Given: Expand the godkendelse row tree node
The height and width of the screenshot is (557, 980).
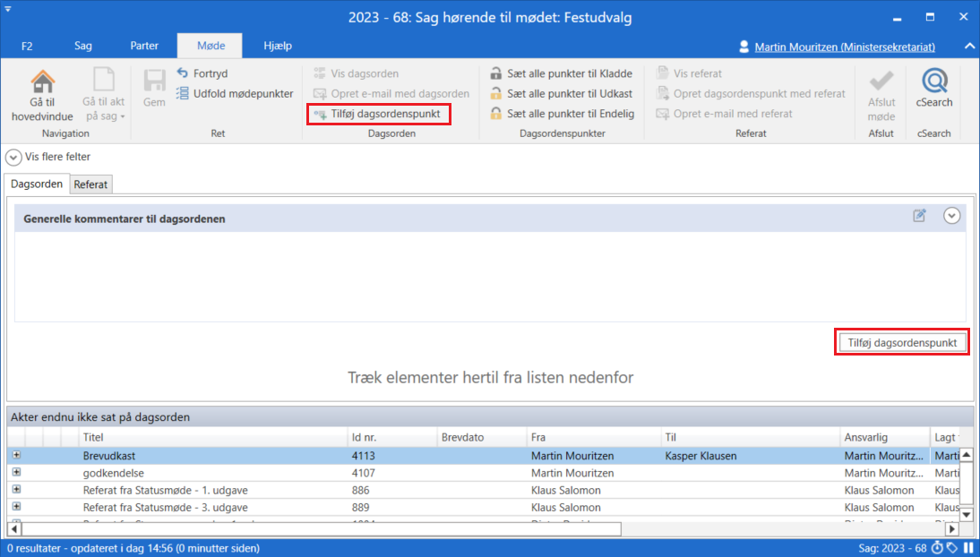Looking at the screenshot, I should click(x=16, y=473).
